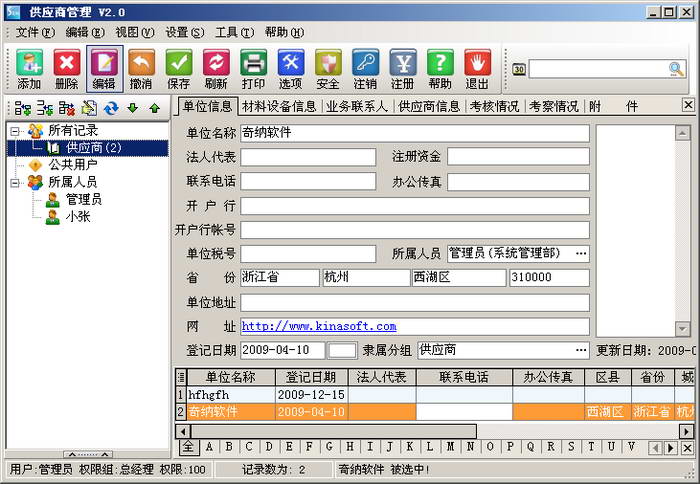Open 选项 (Options) from the toolbar
The width and height of the screenshot is (700, 484).
coord(291,69)
